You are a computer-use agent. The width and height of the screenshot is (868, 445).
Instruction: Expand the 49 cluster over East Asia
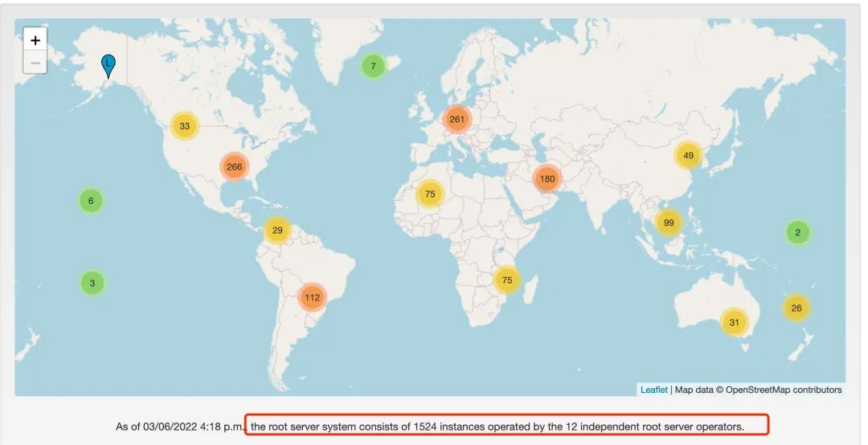click(x=688, y=156)
